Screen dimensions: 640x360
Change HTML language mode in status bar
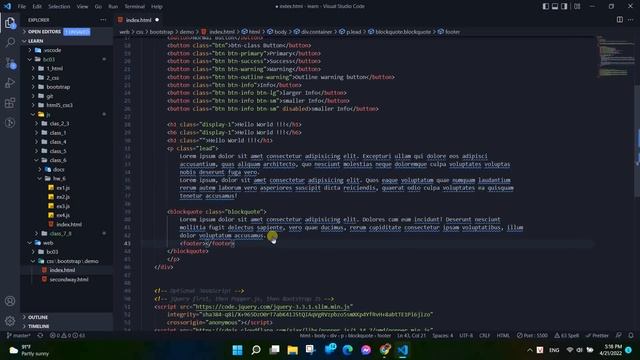[503, 336]
